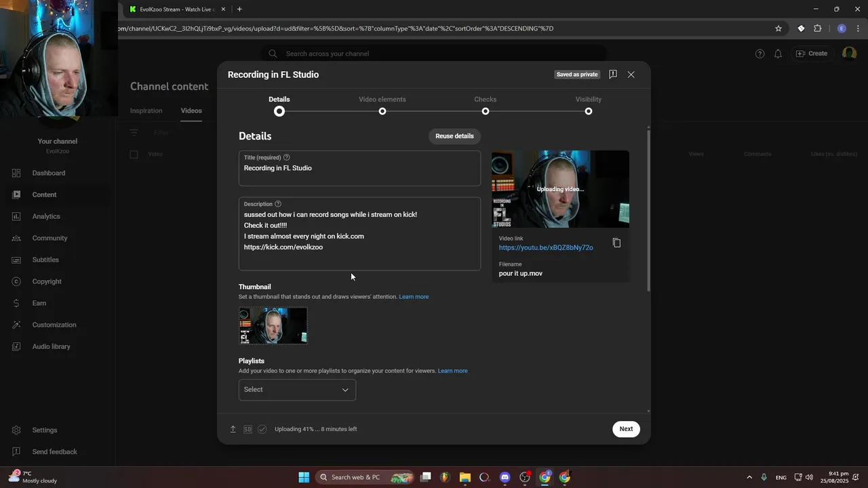
Task: Open the Windows Start menu
Action: coord(304,477)
